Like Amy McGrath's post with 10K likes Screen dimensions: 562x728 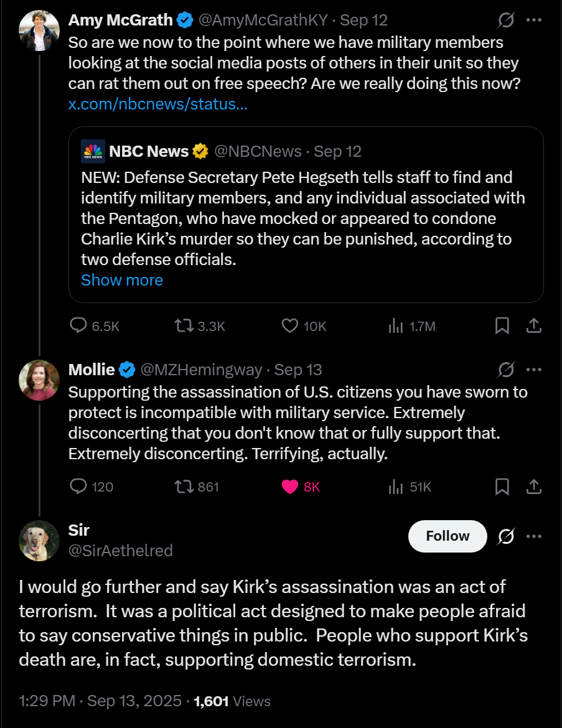304,326
